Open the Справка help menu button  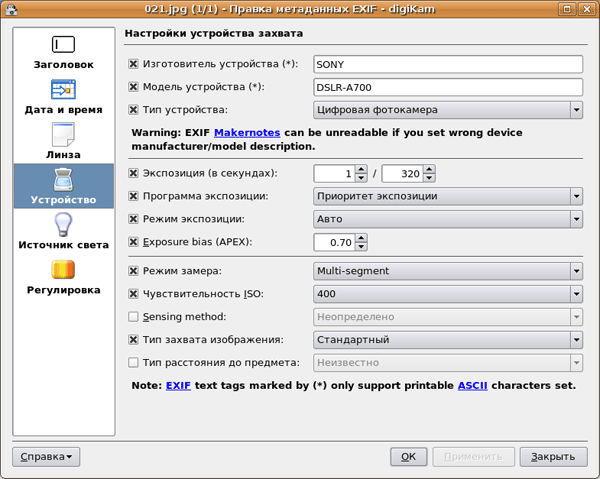point(46,457)
